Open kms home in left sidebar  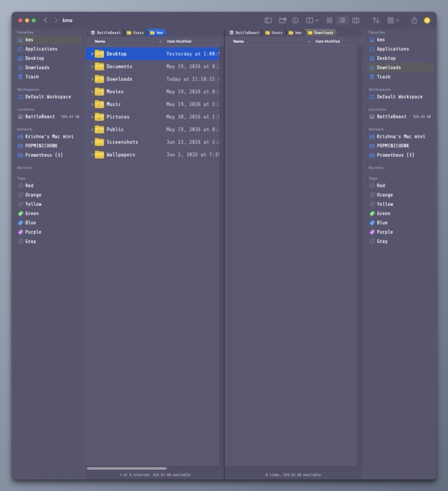(x=48, y=40)
